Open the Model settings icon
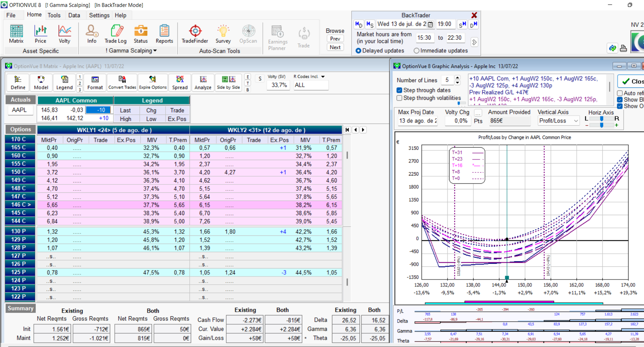644x347 pixels. click(41, 82)
